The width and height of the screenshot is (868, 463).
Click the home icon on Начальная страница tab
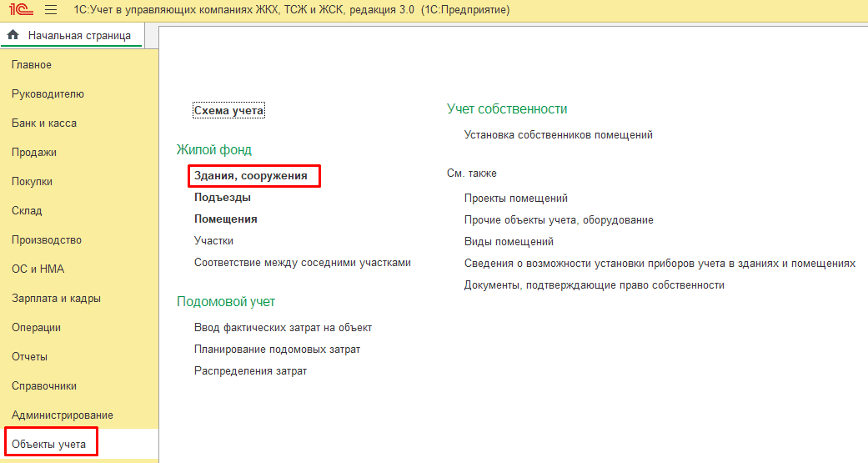[x=13, y=36]
